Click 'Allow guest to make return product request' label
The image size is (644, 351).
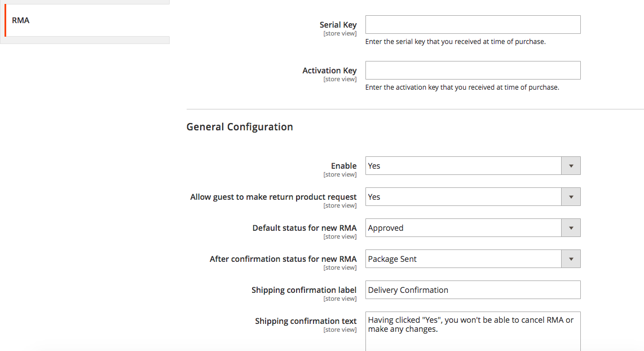click(273, 197)
